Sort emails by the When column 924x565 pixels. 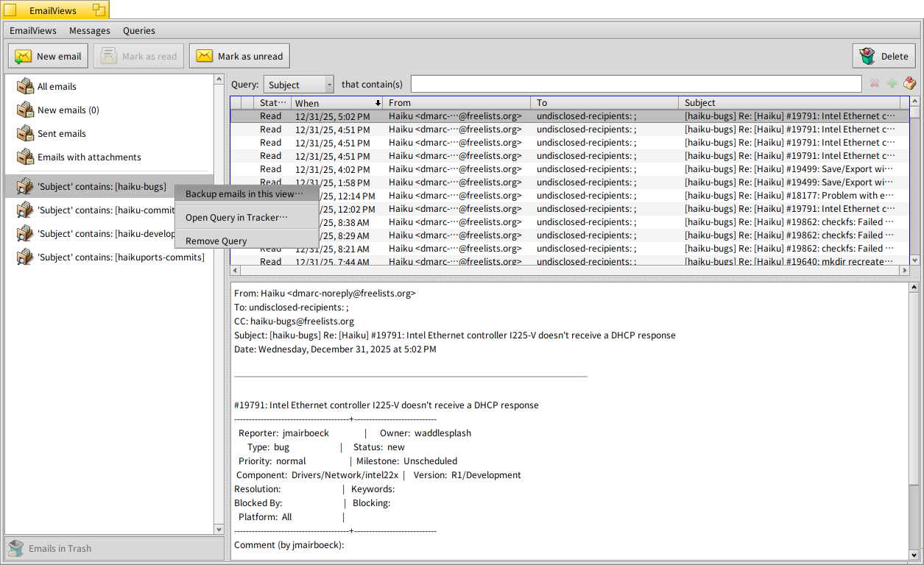click(x=336, y=103)
